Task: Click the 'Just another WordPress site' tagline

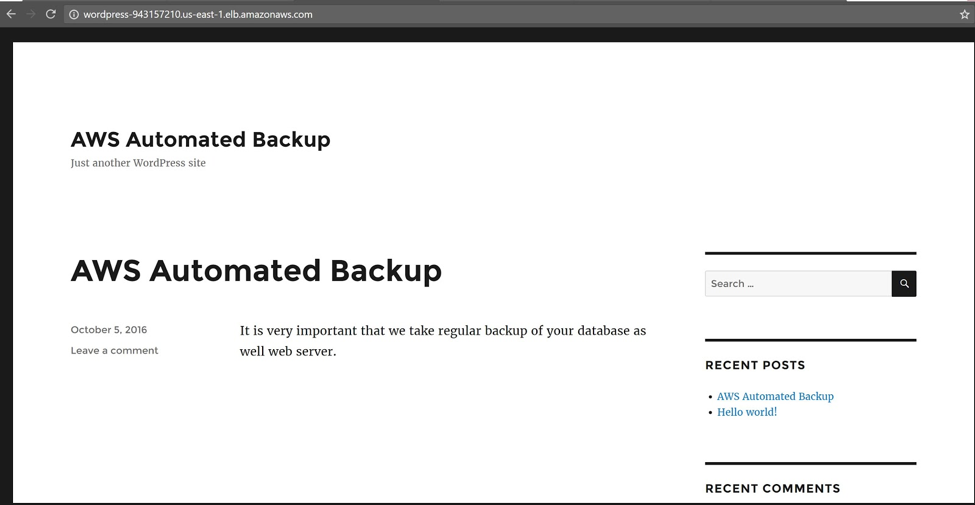Action: (x=138, y=163)
